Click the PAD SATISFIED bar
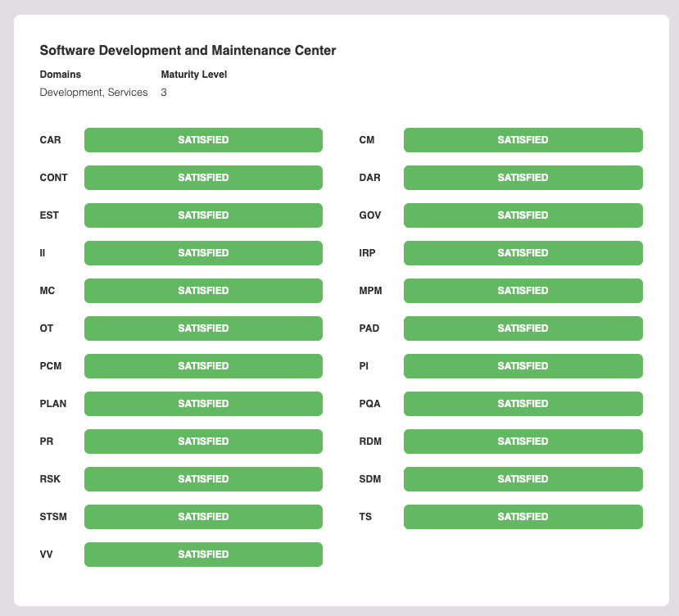Screen dimensions: 679x616 (523, 328)
